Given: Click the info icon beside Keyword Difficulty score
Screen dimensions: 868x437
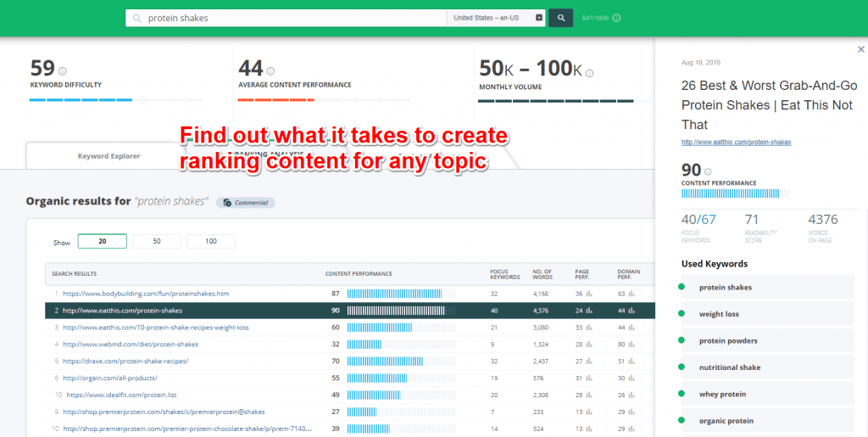Looking at the screenshot, I should tap(62, 71).
